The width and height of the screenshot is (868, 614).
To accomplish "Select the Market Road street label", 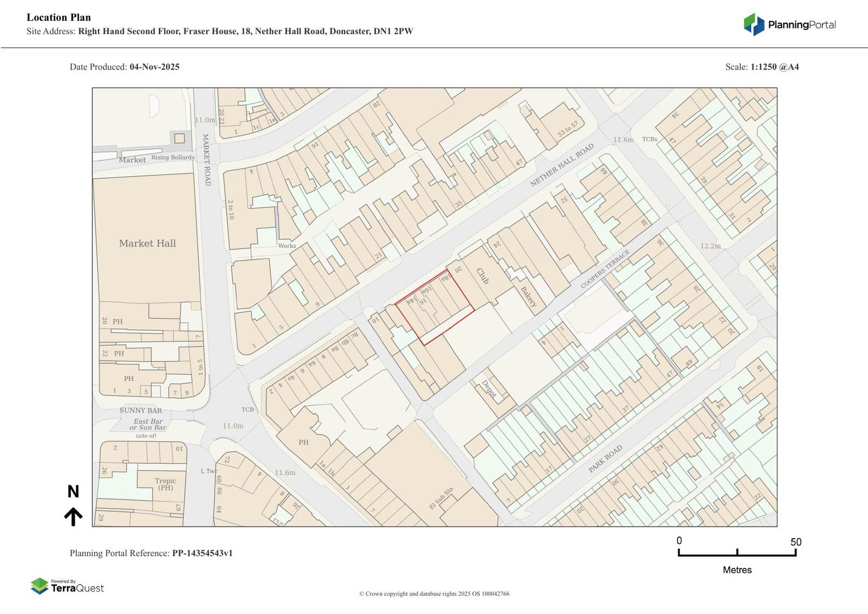I will (206, 160).
